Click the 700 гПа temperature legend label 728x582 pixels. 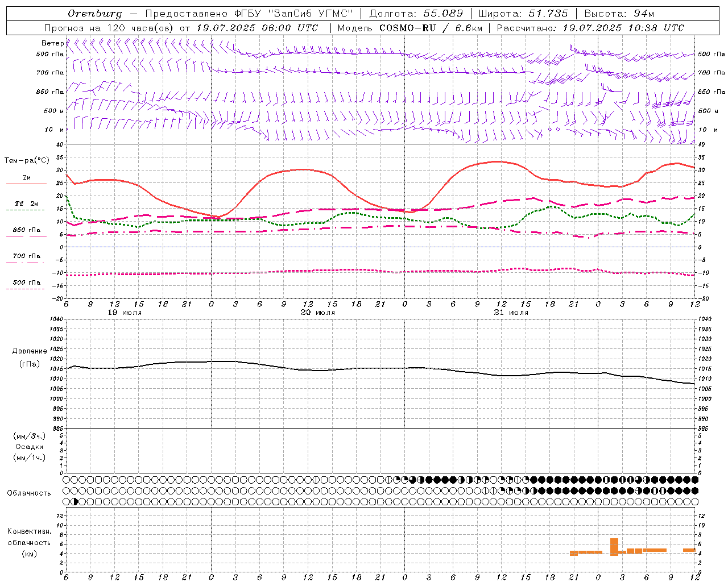pyautogui.click(x=27, y=256)
